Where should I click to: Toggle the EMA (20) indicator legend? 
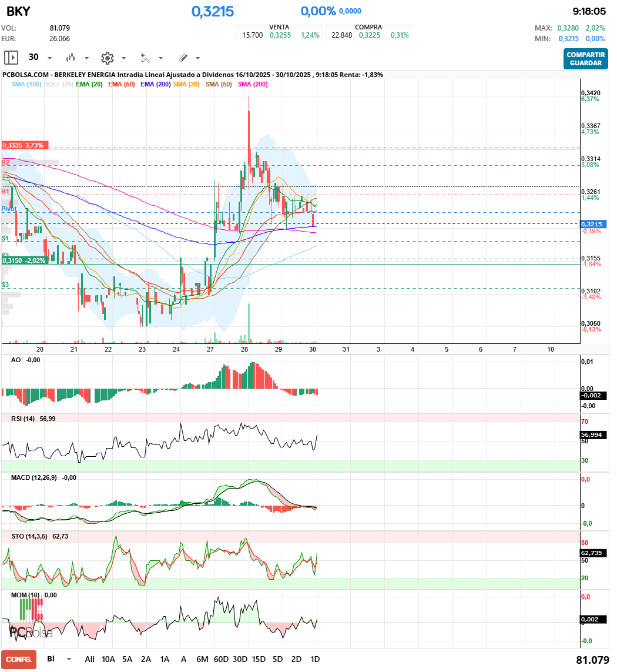pyautogui.click(x=89, y=85)
